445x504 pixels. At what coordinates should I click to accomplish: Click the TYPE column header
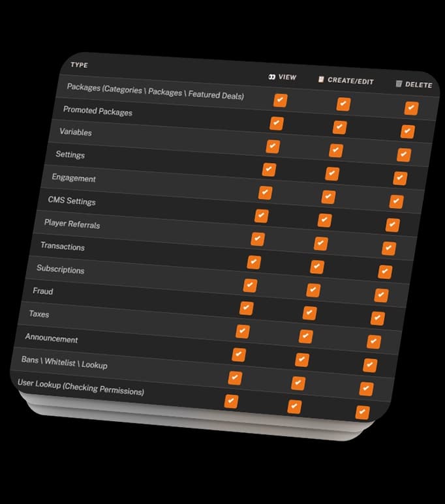click(79, 65)
